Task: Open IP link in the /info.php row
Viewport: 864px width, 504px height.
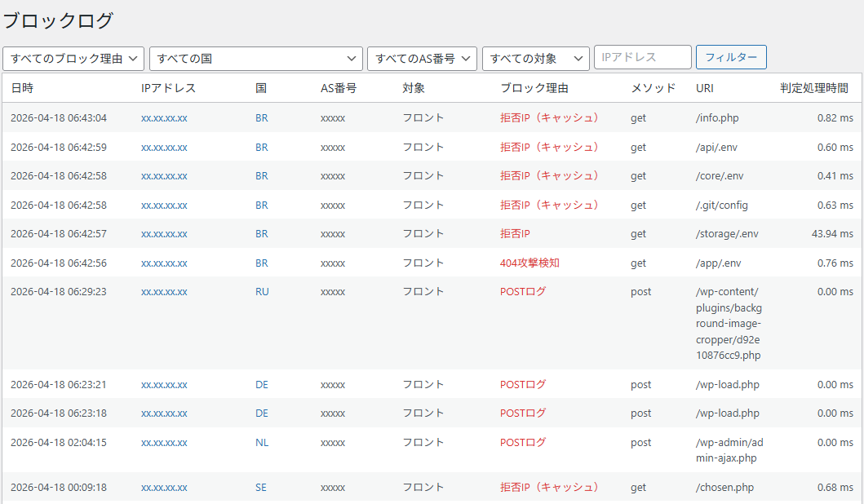Action: [164, 118]
